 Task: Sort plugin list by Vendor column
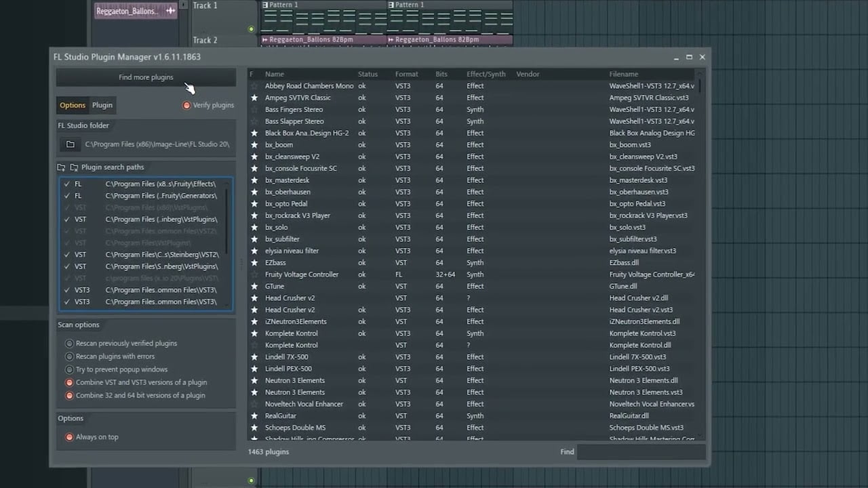click(x=528, y=74)
